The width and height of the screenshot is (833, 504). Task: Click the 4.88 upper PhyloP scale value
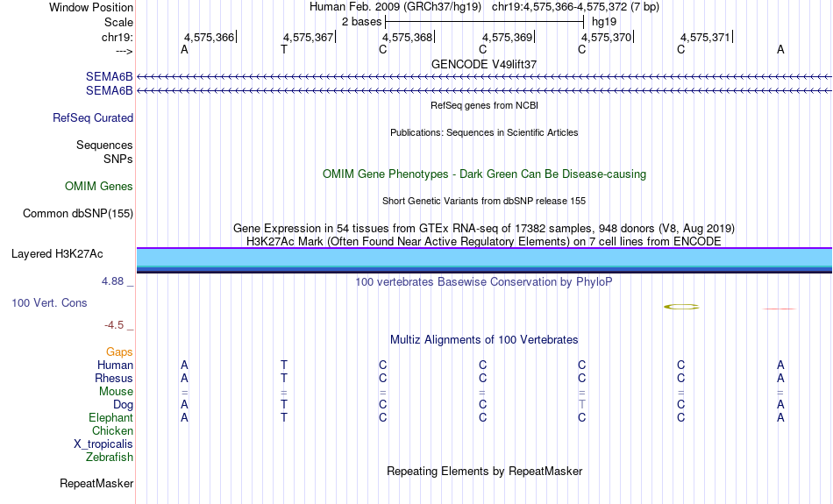click(112, 281)
